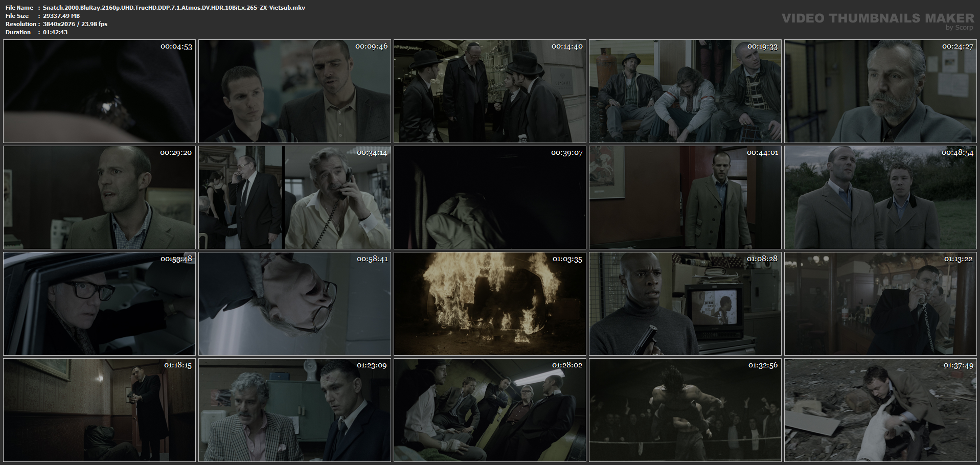Click the burning car frame 01:03:35

490,304
